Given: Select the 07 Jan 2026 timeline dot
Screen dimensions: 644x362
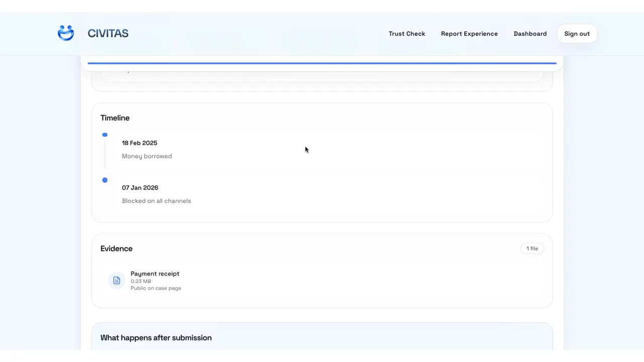Looking at the screenshot, I should click(x=105, y=180).
